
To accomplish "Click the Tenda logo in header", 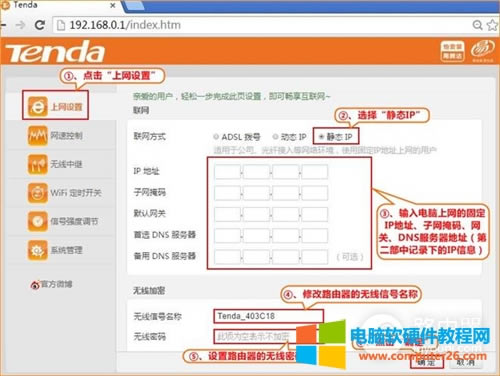I will (55, 52).
